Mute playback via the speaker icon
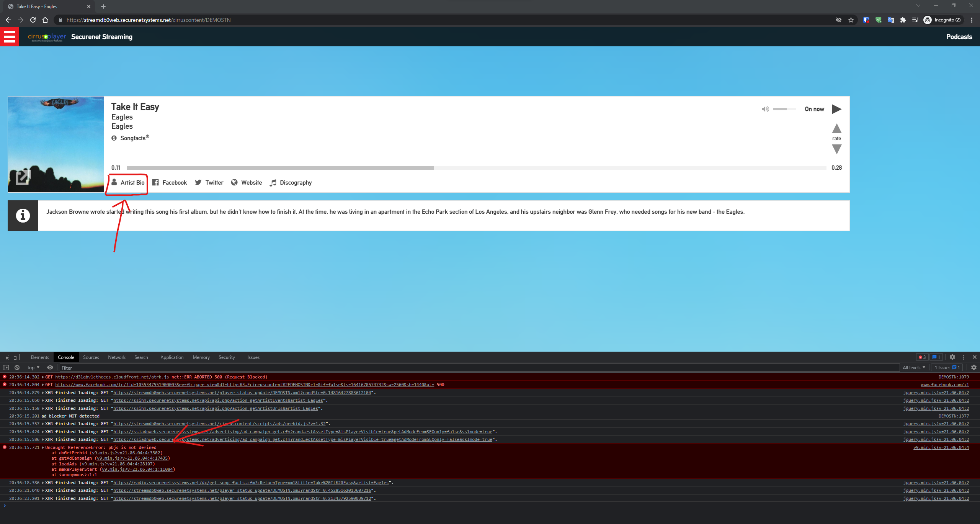 tap(765, 109)
